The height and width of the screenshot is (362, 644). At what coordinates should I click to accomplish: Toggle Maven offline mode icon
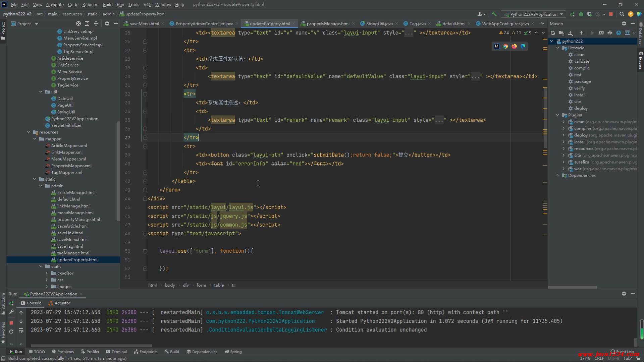click(610, 33)
